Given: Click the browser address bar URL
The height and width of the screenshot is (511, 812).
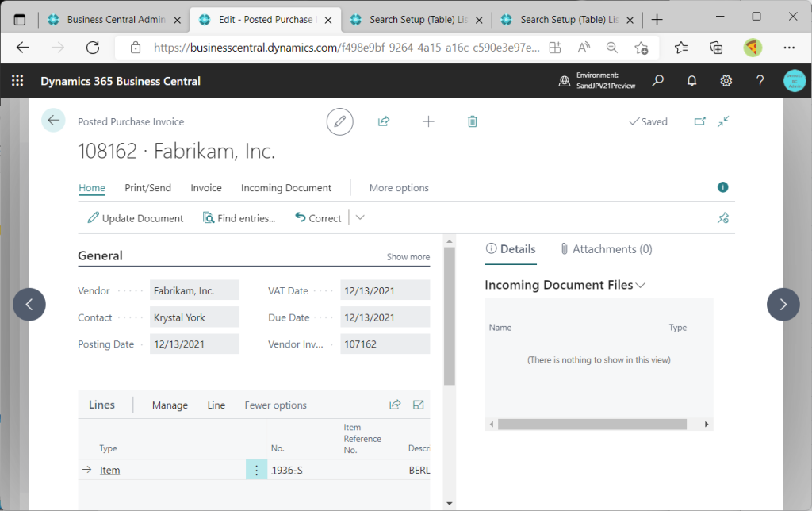Looking at the screenshot, I should [x=347, y=48].
